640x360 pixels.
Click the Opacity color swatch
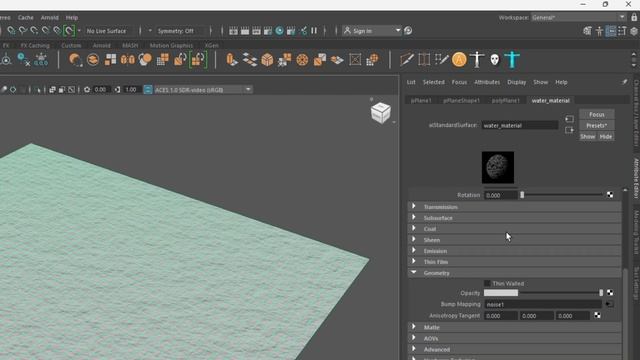[x=501, y=293]
